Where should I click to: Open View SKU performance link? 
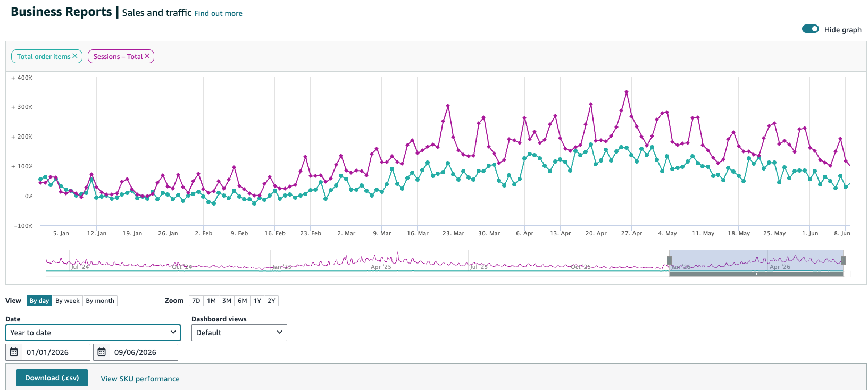tap(140, 379)
